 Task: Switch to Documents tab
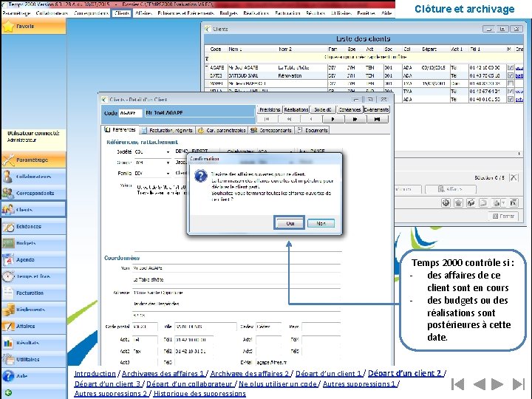coord(312,130)
